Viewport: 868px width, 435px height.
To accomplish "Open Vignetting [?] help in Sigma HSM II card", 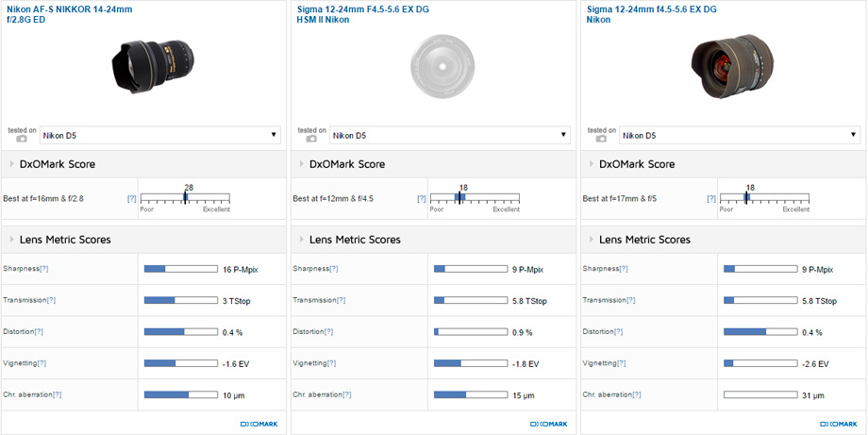I will click(331, 363).
